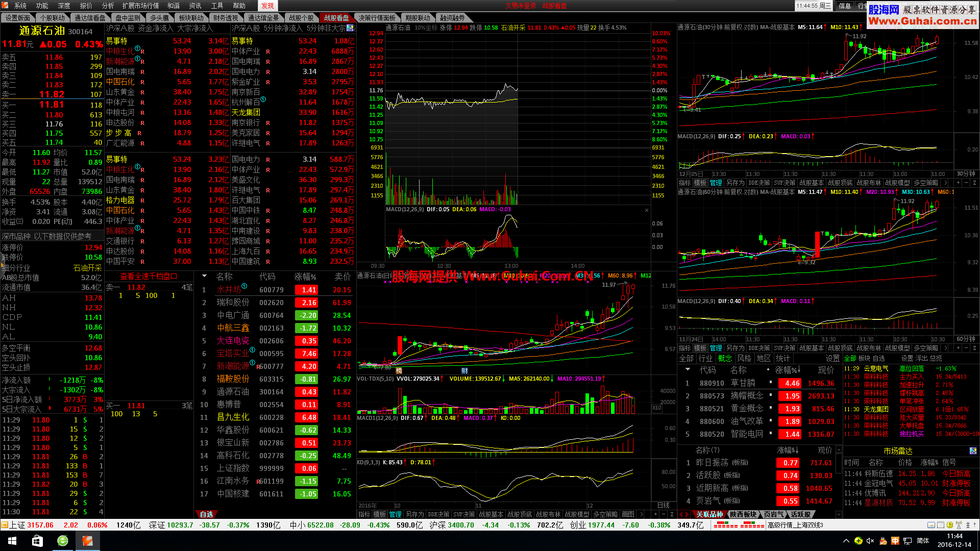Viewport: 980px width, 551px height.
Task: Click left-right arrows beside 关联品种 tab
Action: (x=685, y=514)
